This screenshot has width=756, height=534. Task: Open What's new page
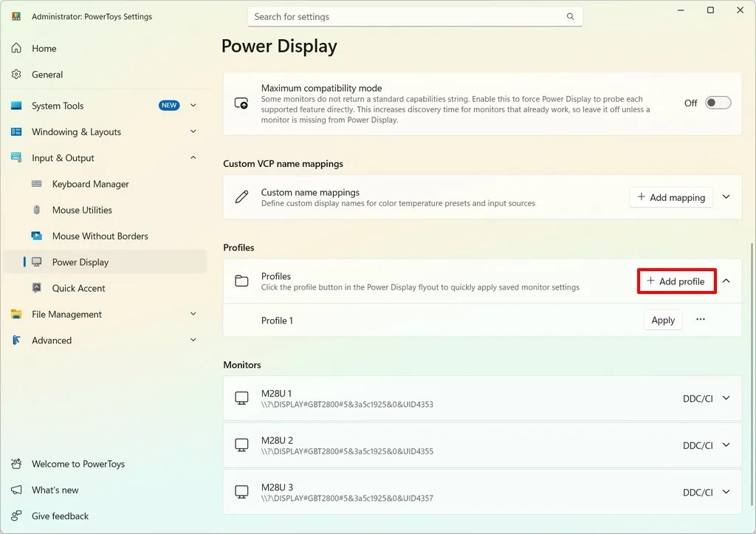pos(105,490)
